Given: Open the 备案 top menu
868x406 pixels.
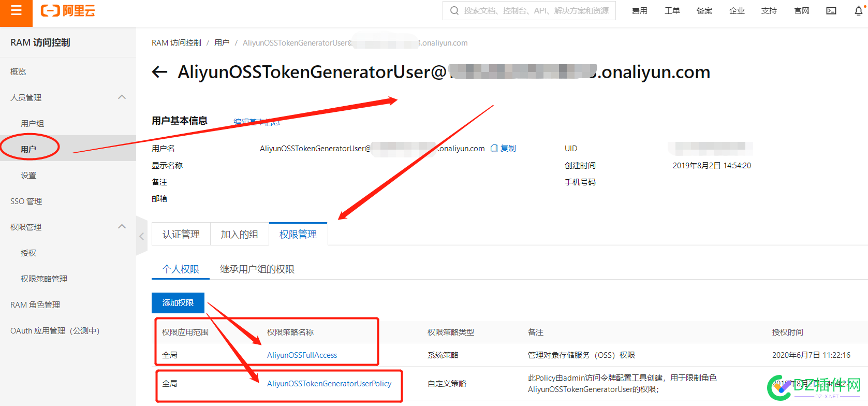Looking at the screenshot, I should [x=704, y=10].
